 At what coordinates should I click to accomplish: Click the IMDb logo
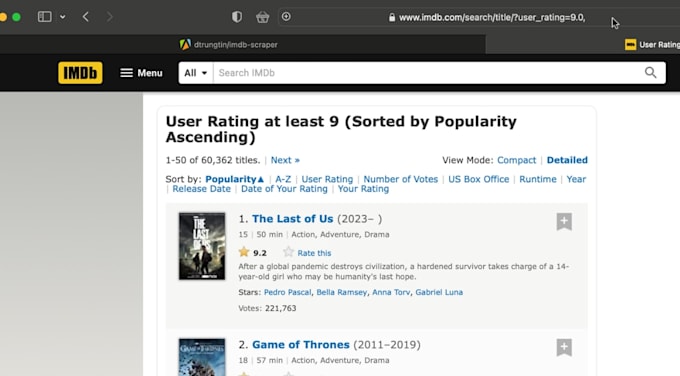80,73
